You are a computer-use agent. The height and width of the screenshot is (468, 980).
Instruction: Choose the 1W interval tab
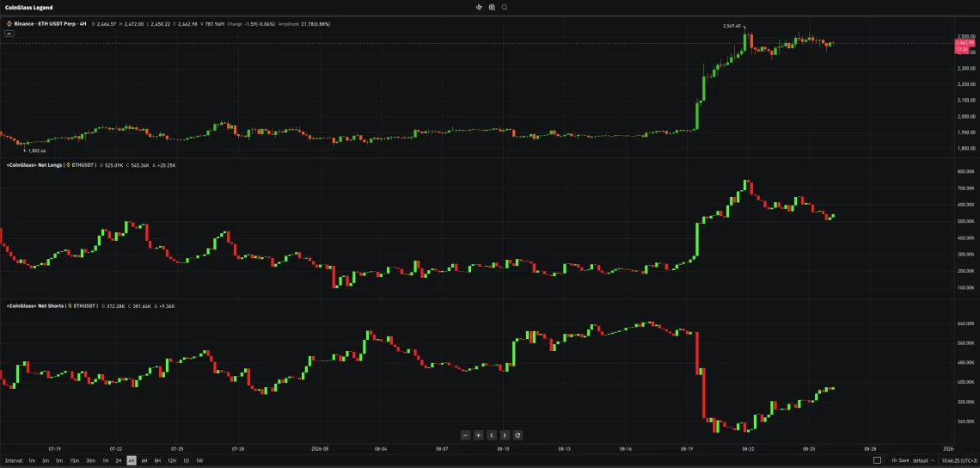[x=199, y=460]
